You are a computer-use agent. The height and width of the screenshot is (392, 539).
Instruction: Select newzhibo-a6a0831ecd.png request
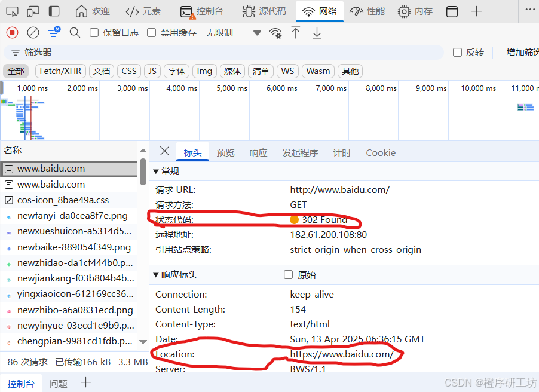pos(69,310)
